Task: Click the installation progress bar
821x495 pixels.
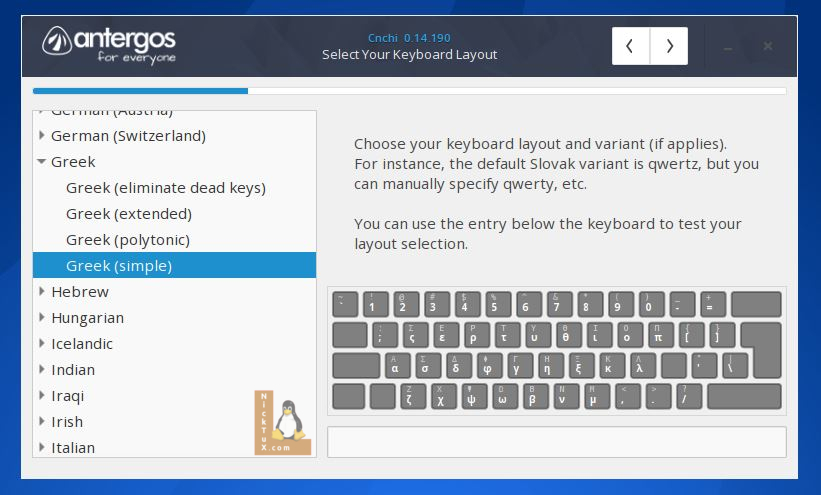Action: coord(409,91)
